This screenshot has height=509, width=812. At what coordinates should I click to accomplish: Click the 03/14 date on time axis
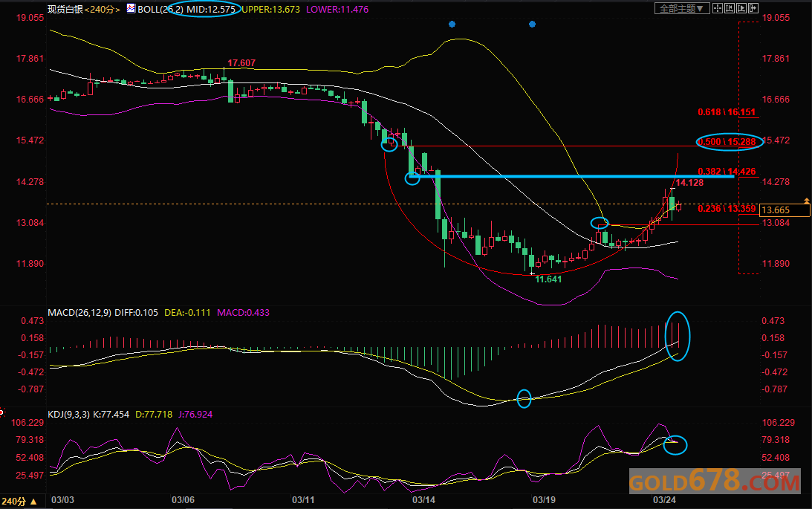point(423,500)
